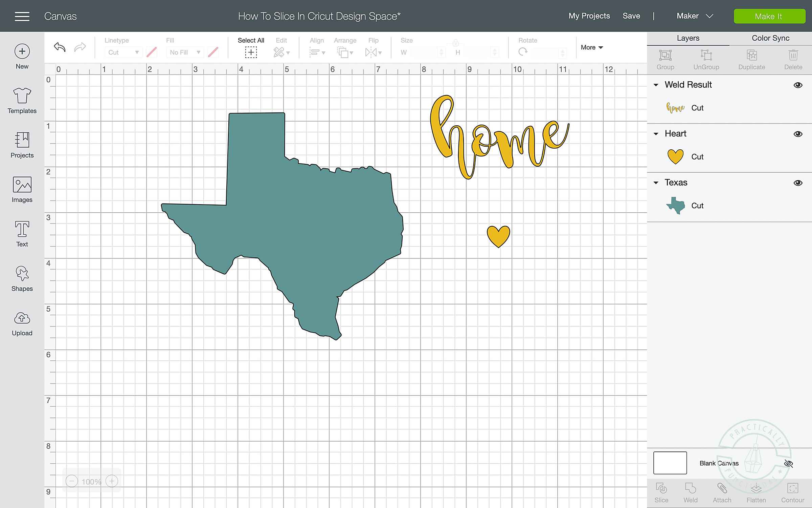Select the Texas Cut layer thumbnail
This screenshot has height=508, width=812.
(675, 206)
